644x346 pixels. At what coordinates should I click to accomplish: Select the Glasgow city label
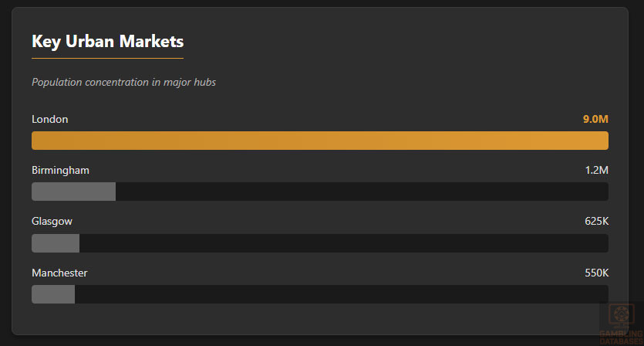pyautogui.click(x=52, y=222)
